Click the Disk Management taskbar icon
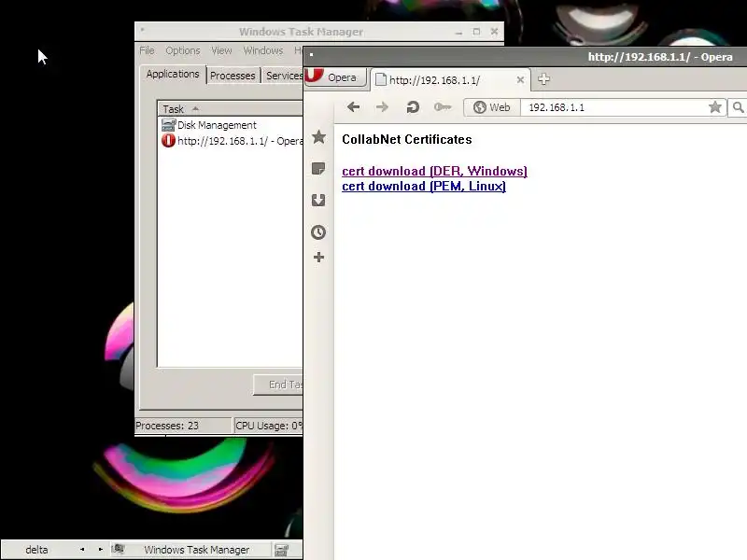747x560 pixels. click(282, 551)
